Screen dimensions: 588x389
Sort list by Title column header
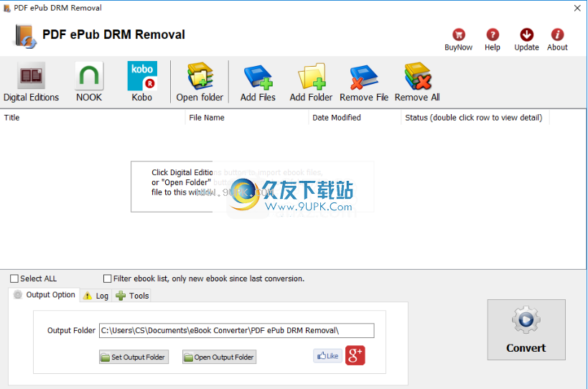(93, 118)
